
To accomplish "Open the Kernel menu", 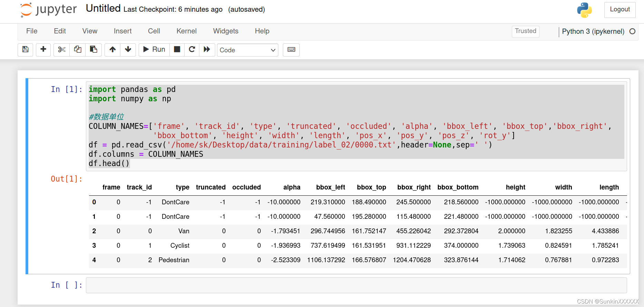I will coord(186,31).
